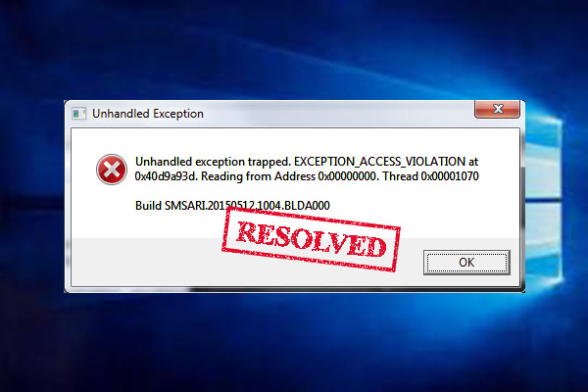Click the Windows logo on the wallpaper
Image resolution: width=588 pixels, height=392 pixels.
(544, 200)
